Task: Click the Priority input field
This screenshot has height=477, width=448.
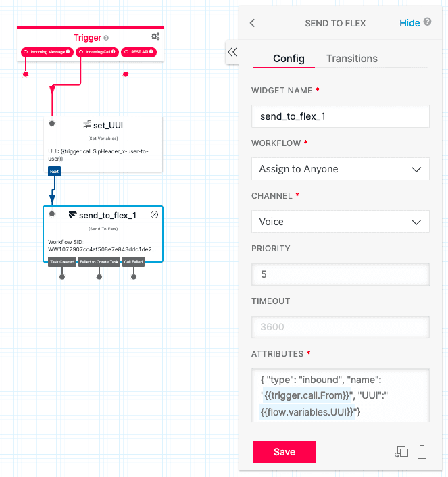Action: [x=340, y=274]
